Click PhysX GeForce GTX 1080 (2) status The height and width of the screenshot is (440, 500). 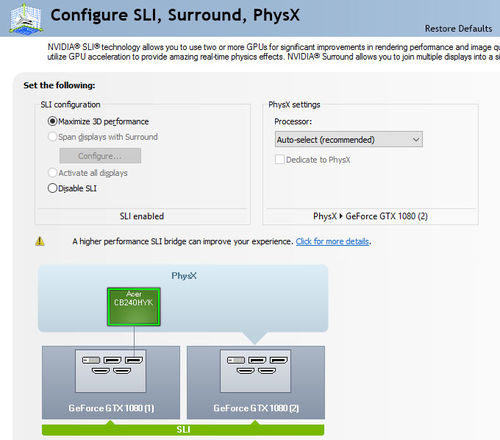click(370, 216)
